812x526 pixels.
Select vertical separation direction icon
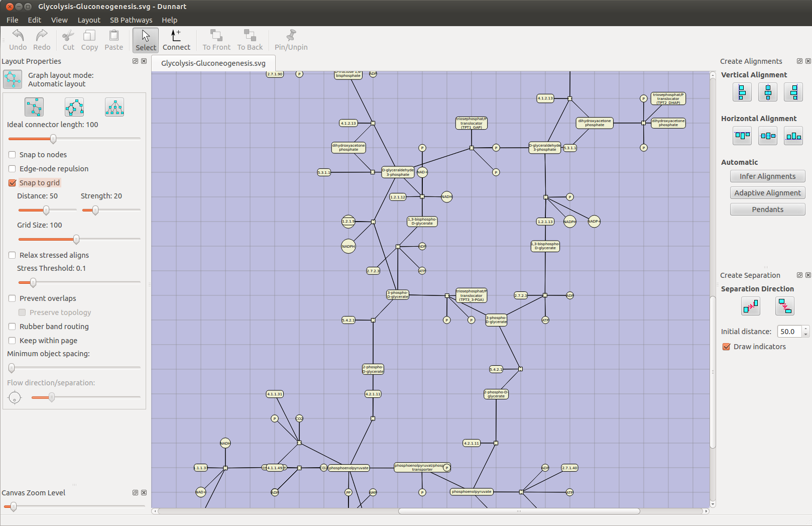tap(784, 305)
